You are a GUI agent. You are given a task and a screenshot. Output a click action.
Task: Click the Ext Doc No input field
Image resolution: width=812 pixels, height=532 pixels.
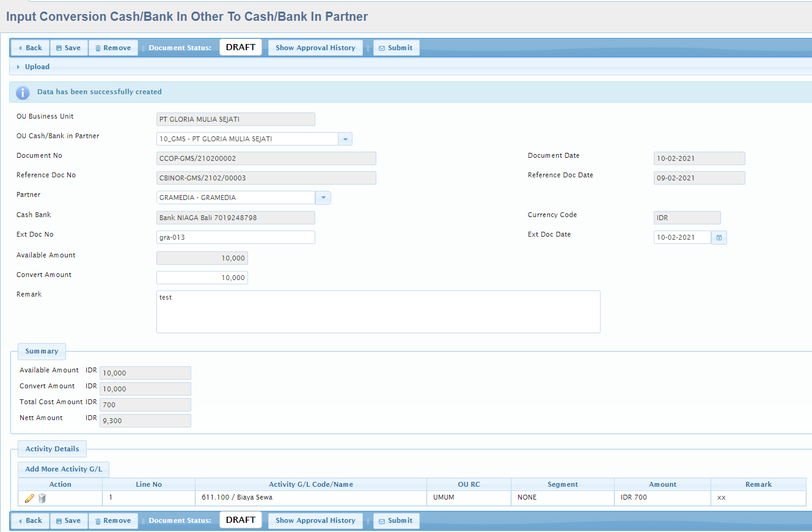coord(236,237)
